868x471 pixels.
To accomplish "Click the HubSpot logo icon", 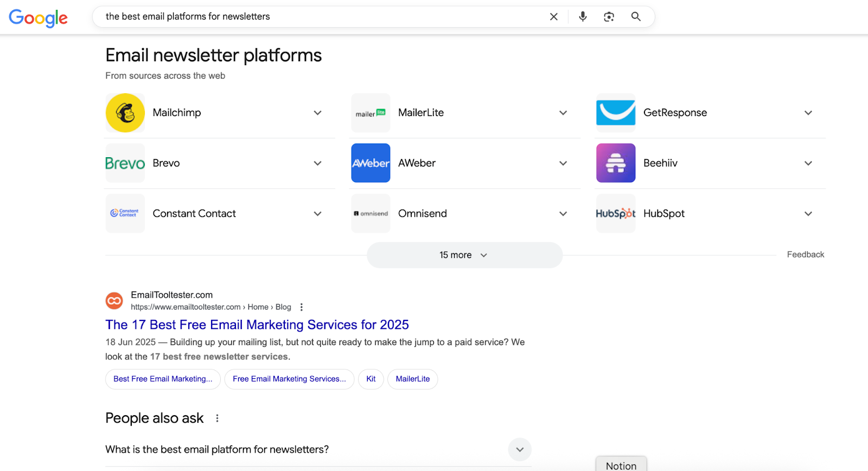I will 616,214.
